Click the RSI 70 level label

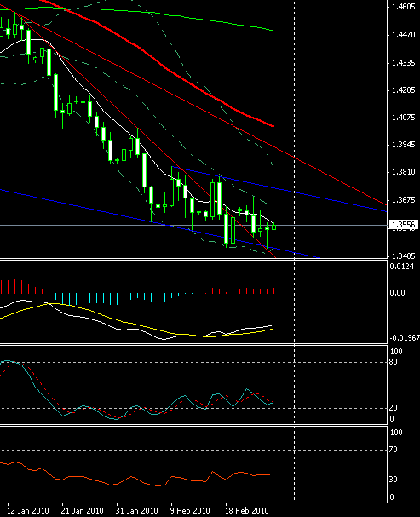point(393,450)
